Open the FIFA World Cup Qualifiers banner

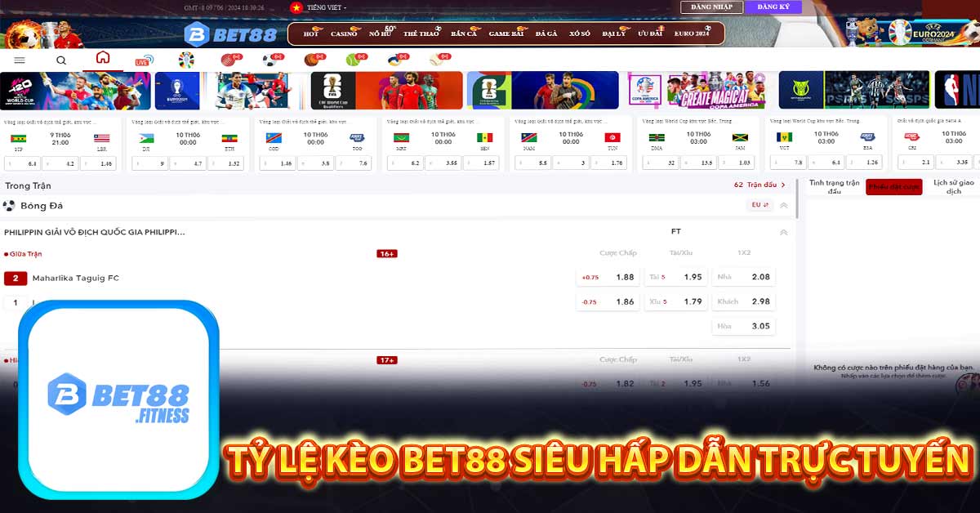[x=386, y=91]
